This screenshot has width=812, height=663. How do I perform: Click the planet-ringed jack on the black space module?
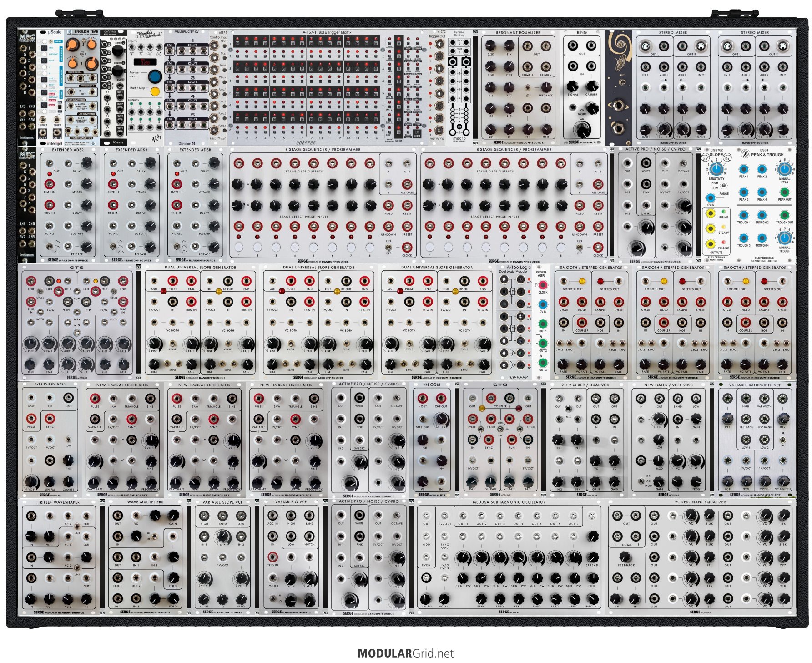click(x=618, y=105)
